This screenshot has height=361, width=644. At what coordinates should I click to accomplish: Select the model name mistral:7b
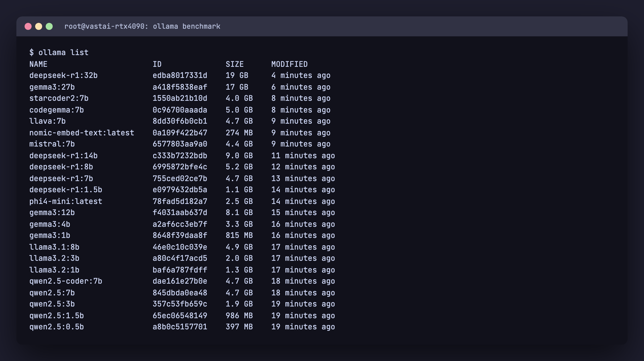click(x=52, y=144)
